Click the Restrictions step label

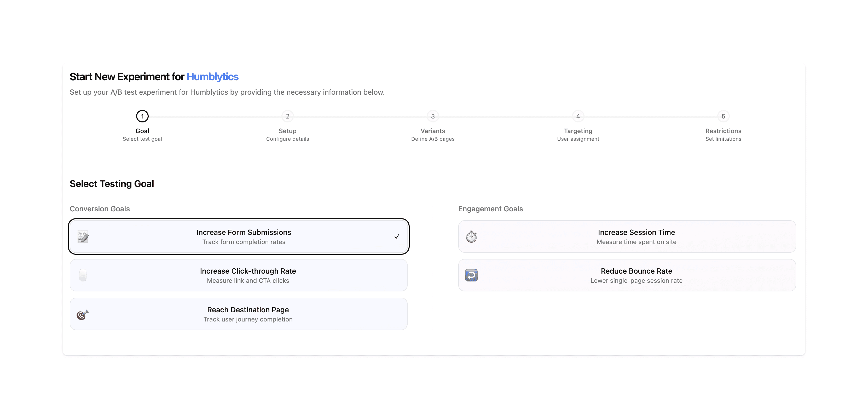pos(724,131)
